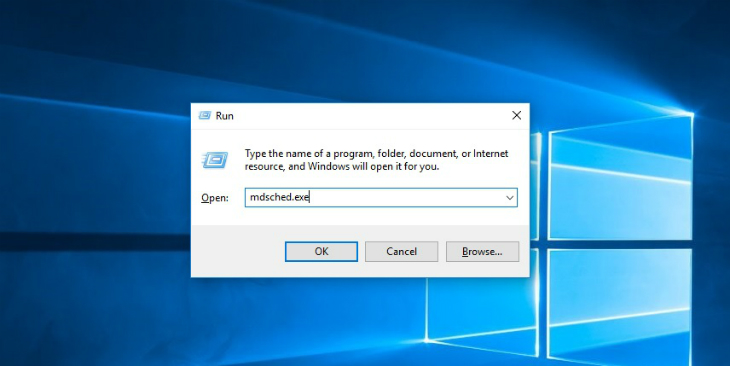Close the Run dialog with X
Screen dimensions: 730x366
516,115
